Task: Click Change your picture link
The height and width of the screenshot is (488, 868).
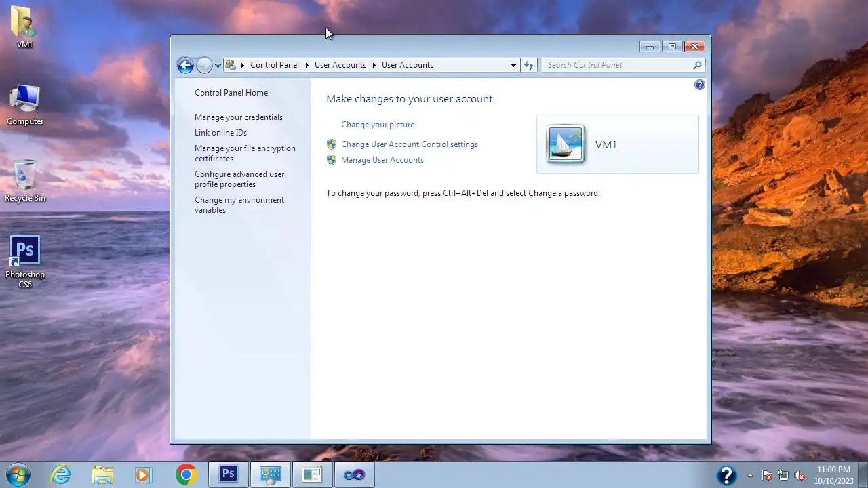Action: [x=378, y=125]
